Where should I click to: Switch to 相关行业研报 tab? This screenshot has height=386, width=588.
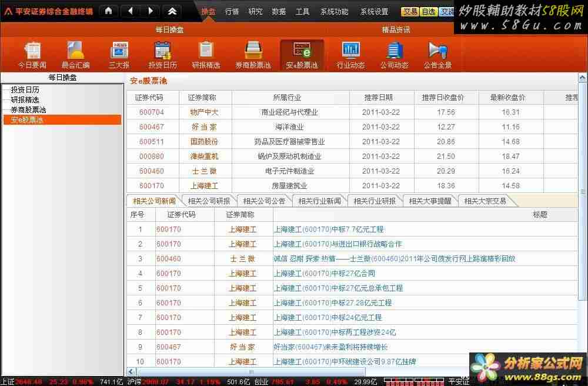coord(374,201)
